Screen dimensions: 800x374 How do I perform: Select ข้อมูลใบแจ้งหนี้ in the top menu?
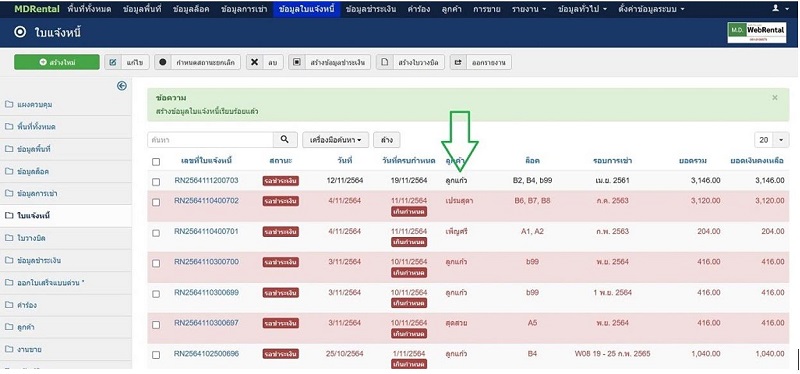click(307, 9)
